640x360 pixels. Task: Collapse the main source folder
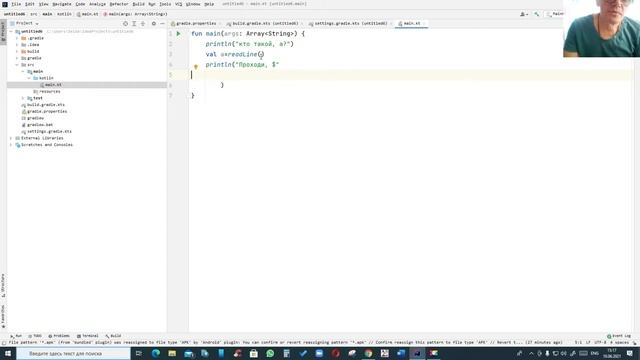[x=23, y=71]
